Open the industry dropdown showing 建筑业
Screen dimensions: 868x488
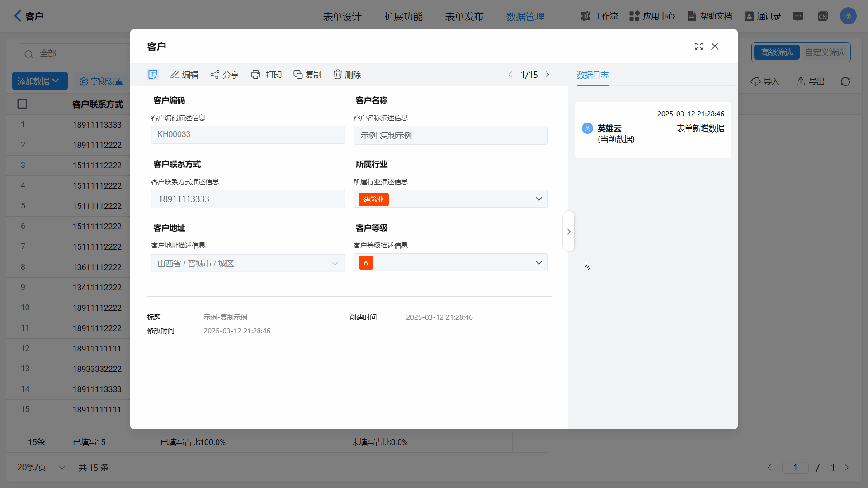[538, 199]
